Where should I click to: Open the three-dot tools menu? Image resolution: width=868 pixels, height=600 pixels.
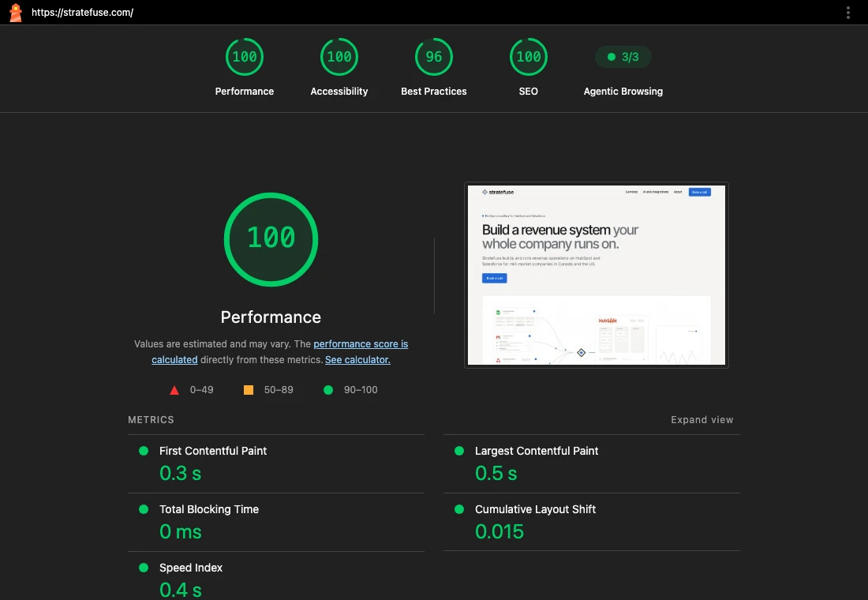847,12
